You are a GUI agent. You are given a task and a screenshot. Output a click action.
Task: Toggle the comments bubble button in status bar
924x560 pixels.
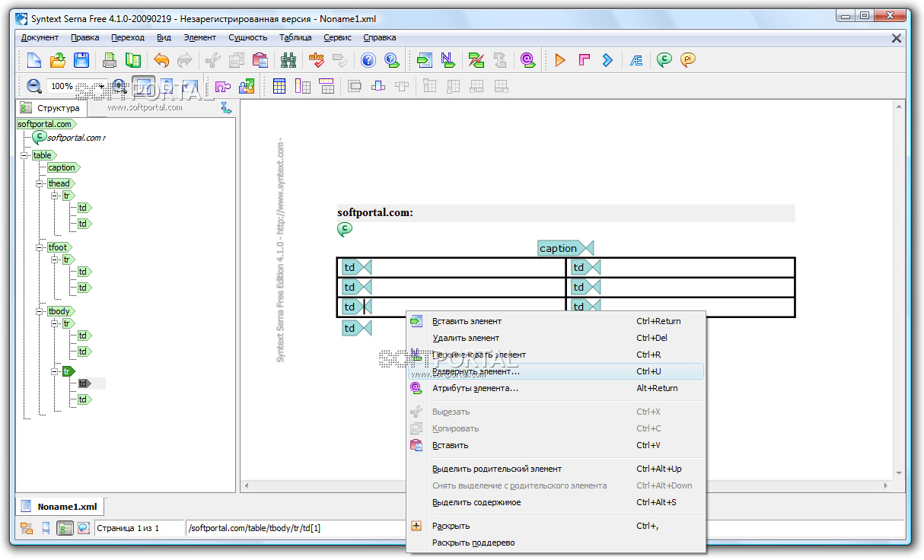[x=83, y=528]
